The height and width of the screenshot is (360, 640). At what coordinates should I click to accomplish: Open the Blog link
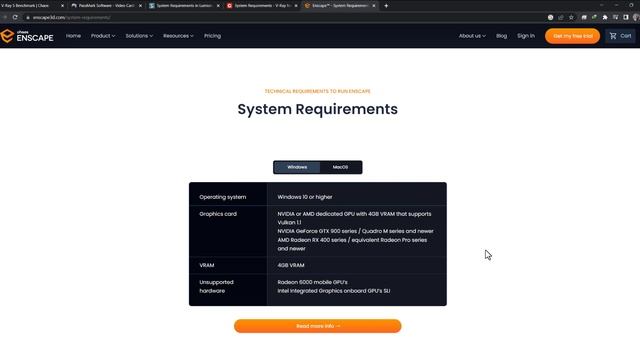click(502, 36)
